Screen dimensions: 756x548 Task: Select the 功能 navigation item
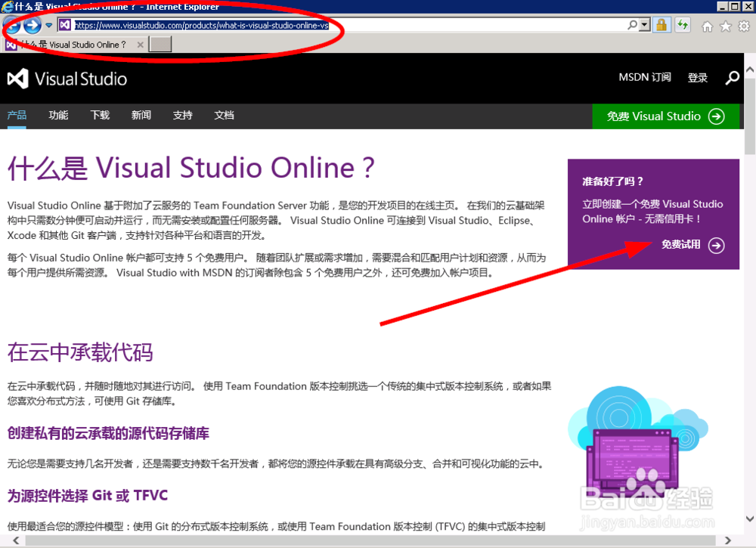58,116
